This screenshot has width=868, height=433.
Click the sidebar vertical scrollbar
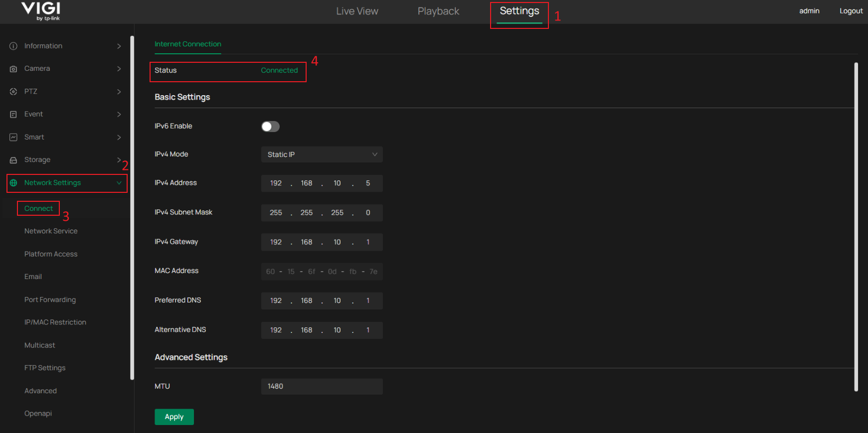tap(132, 207)
